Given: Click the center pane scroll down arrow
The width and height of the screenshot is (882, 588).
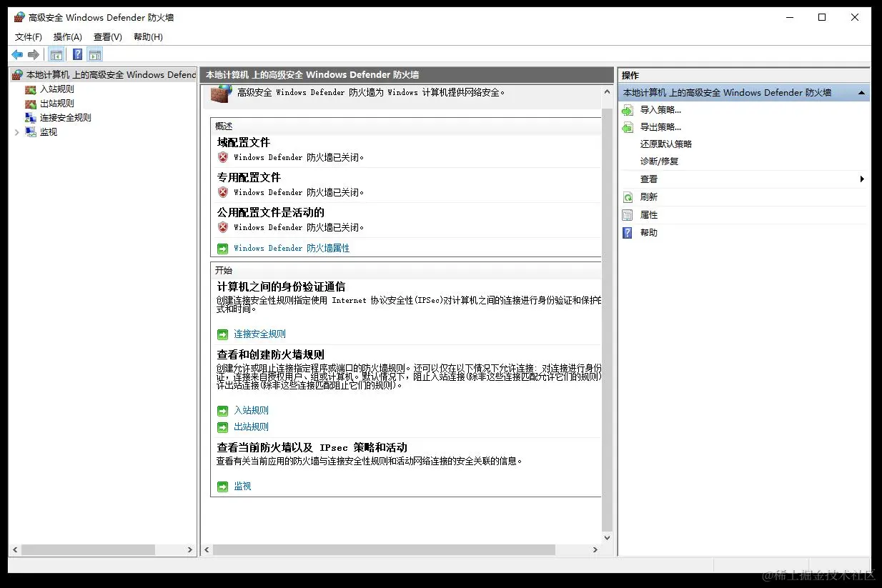Looking at the screenshot, I should click(x=608, y=538).
